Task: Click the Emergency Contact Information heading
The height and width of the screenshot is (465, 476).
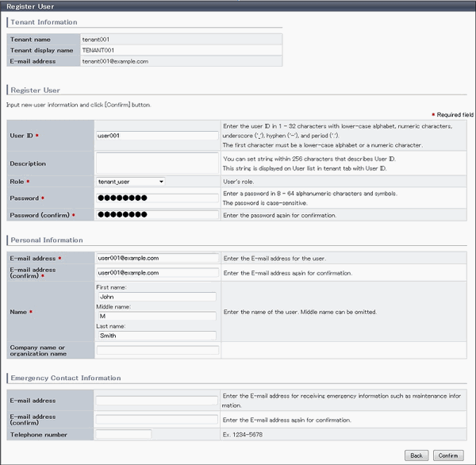Action: (66, 379)
